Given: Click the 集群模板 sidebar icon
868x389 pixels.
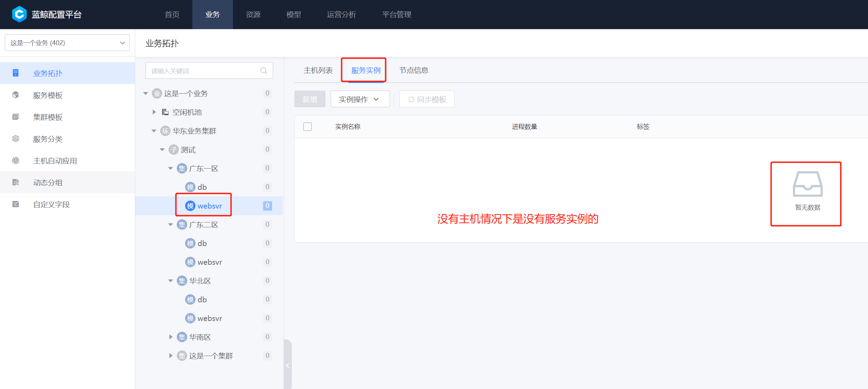Looking at the screenshot, I should (16, 117).
